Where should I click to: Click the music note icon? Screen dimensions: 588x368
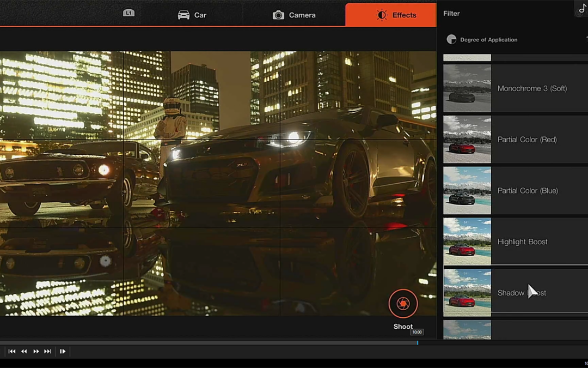tap(582, 8)
